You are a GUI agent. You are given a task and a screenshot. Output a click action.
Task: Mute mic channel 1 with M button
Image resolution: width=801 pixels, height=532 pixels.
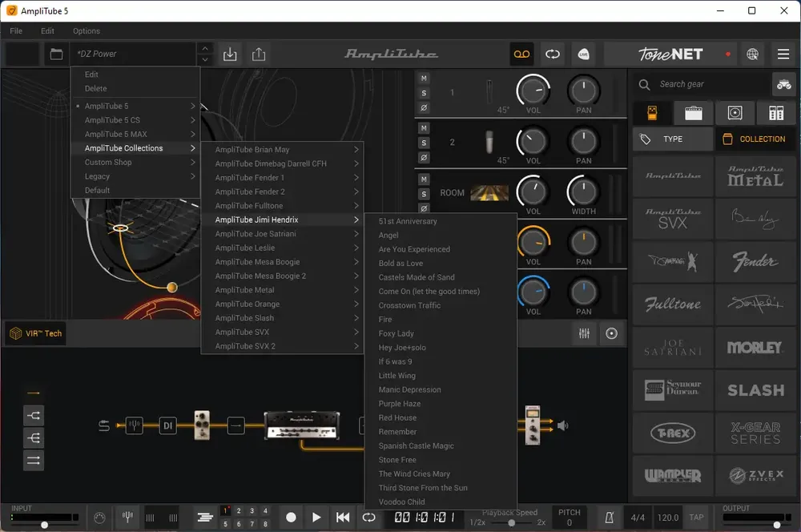[424, 79]
